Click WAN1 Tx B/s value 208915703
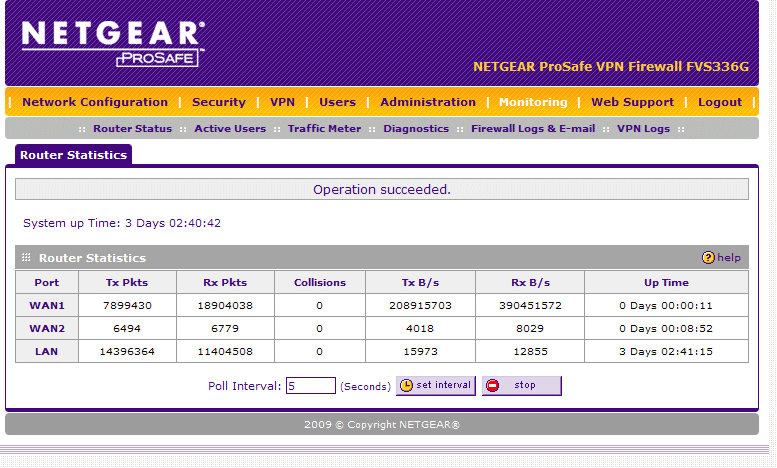777x468 pixels. pyautogui.click(x=420, y=305)
